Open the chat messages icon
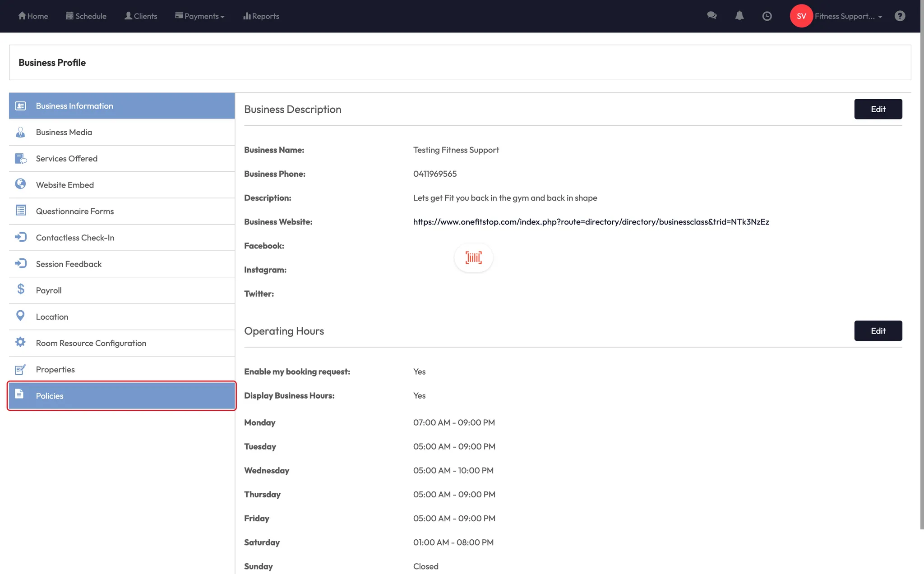The image size is (924, 574). point(711,16)
